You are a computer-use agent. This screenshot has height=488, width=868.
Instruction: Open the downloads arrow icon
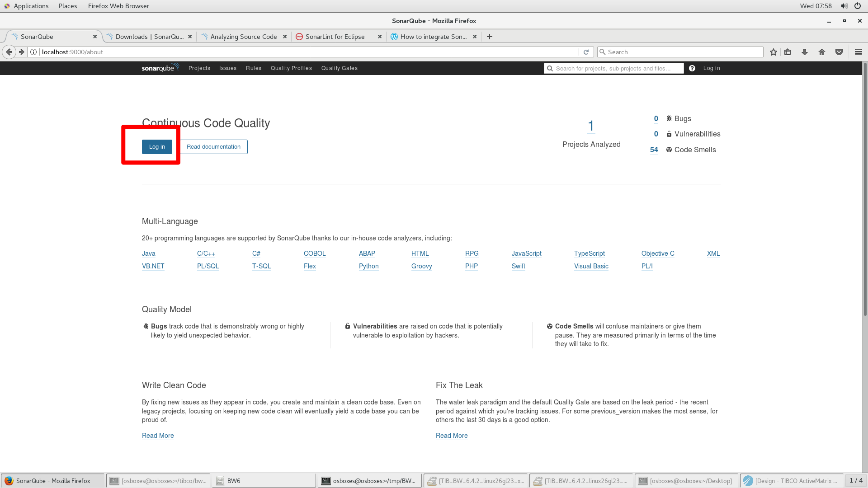(x=805, y=52)
